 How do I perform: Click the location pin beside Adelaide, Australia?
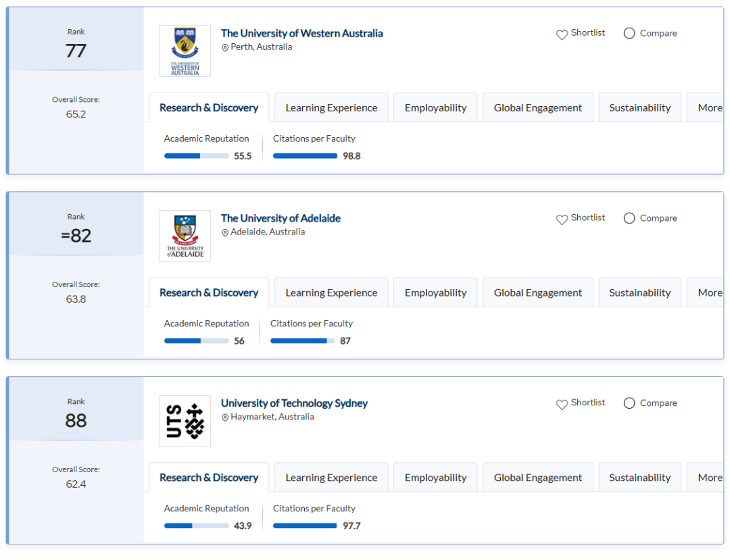click(225, 232)
